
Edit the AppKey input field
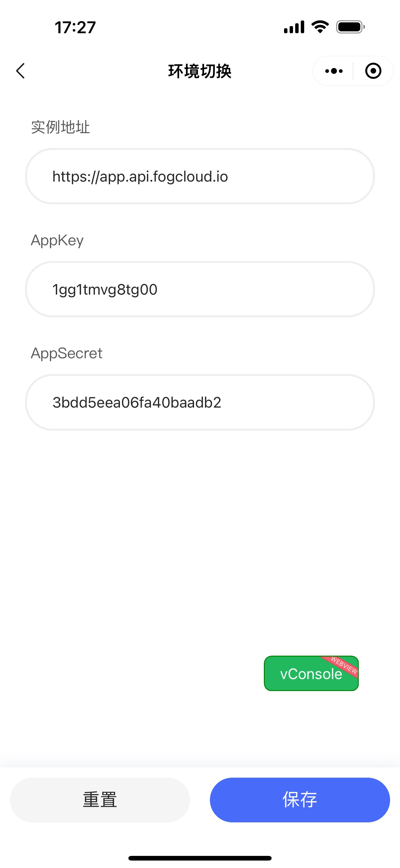(x=200, y=289)
